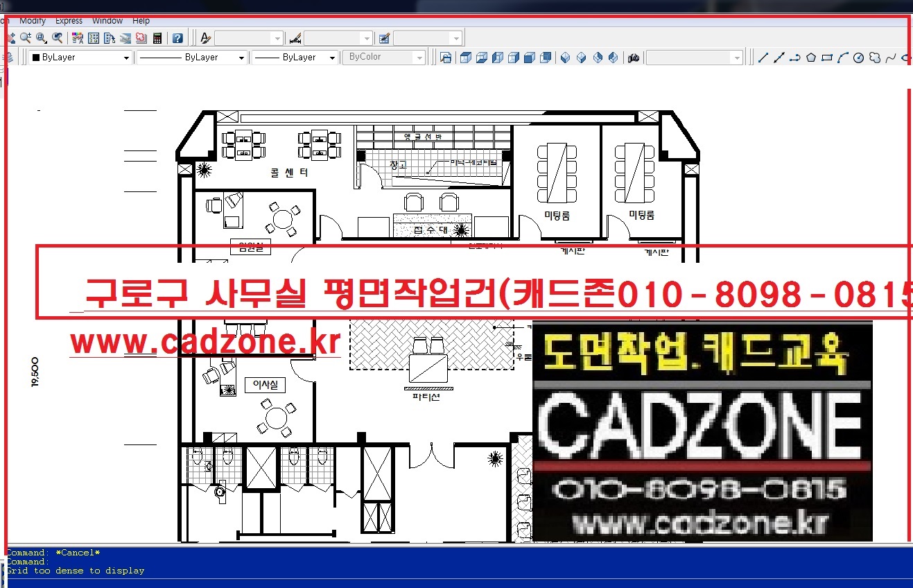Switch to Bottom view cube icon
Image resolution: width=913 pixels, height=588 pixels.
point(482,58)
